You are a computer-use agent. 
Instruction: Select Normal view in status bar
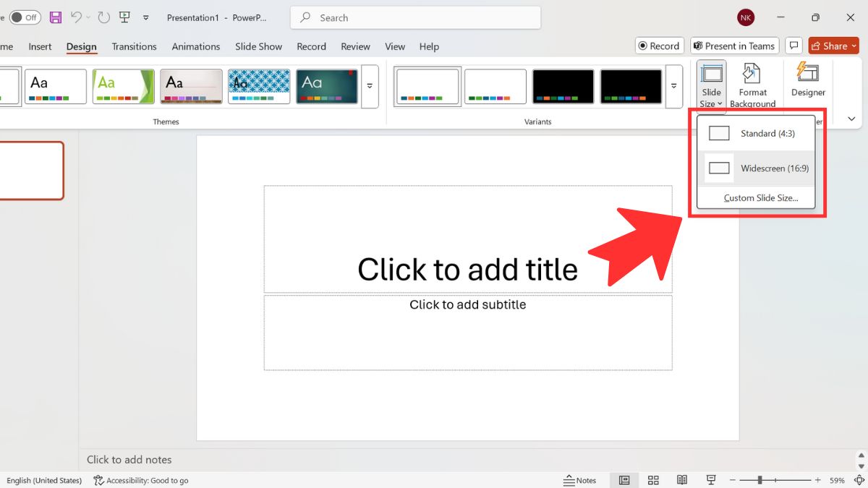tap(624, 480)
